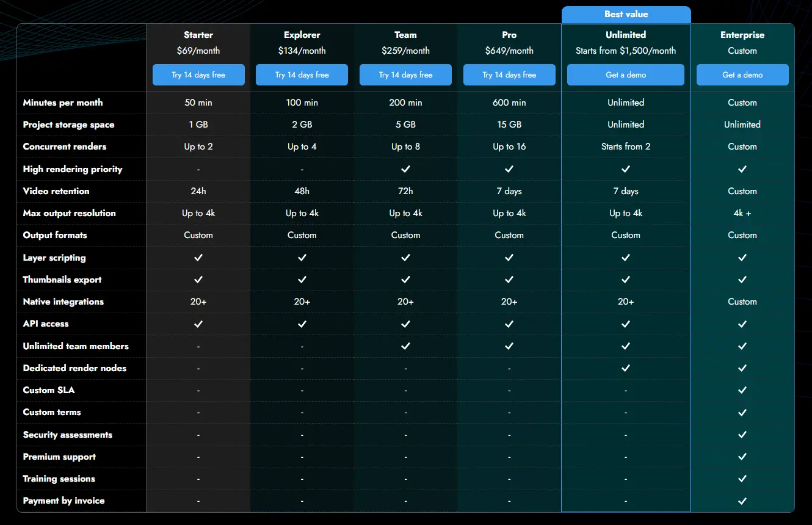Click Dedicated render nodes checkmark under Enterprise
Image resolution: width=812 pixels, height=525 pixels.
[x=742, y=368]
